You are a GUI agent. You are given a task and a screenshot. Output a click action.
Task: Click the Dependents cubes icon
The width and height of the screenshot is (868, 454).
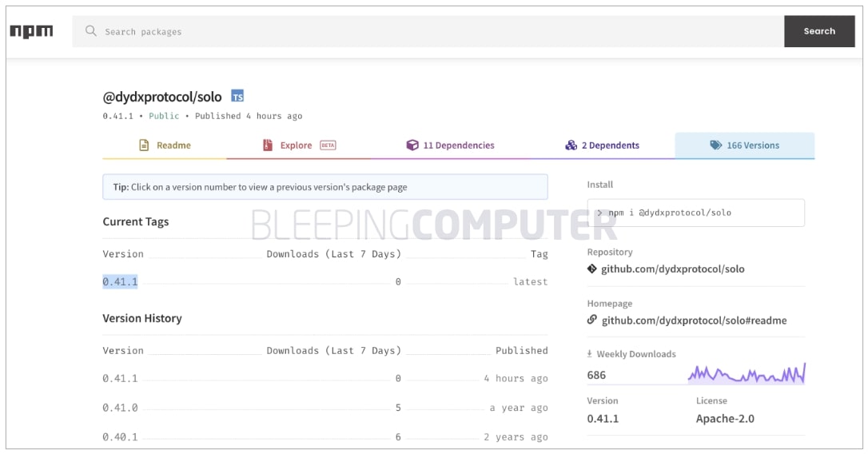(571, 145)
